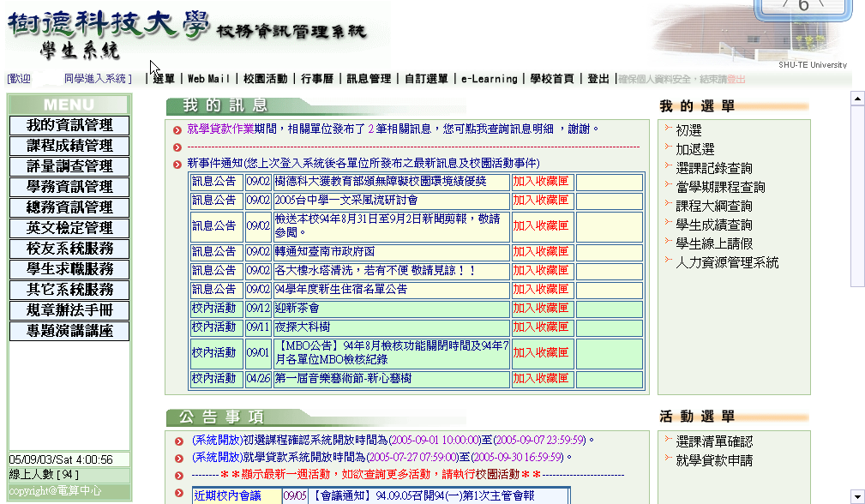Add 迎新茶會 to favorites via 加入收藏匣
Viewport: 865px width, 504px height.
(x=541, y=308)
